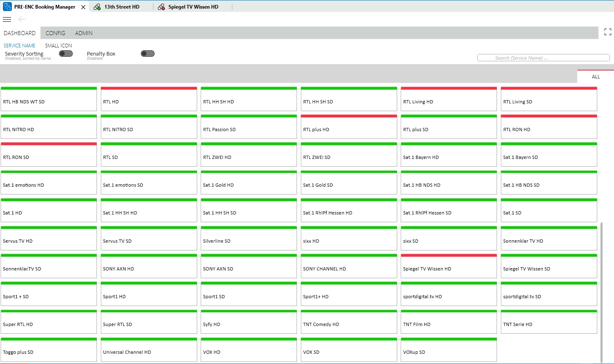Switch to the CONFIG tab
Viewport: 614px width, 364px height.
(55, 33)
